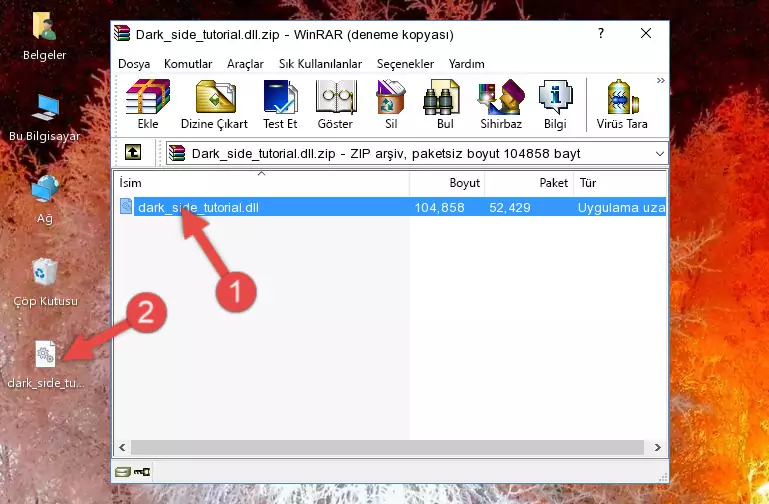This screenshot has height=504, width=769.
Task: Click the horizontal scrollbar track
Action: [x=387, y=447]
